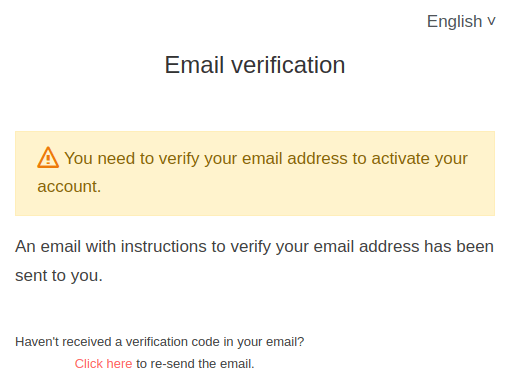Viewport: 510px width, 392px height.
Task: Open the English language dropdown
Action: (461, 22)
